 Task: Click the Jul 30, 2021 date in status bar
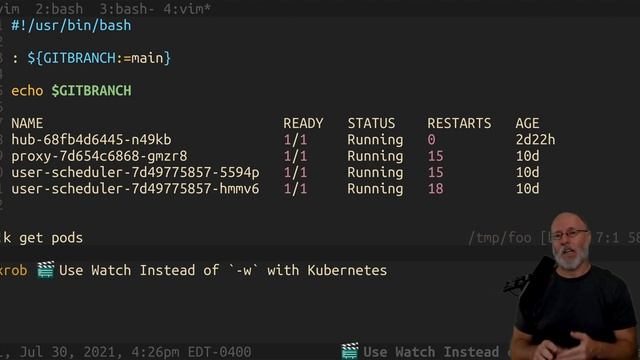coord(71,351)
